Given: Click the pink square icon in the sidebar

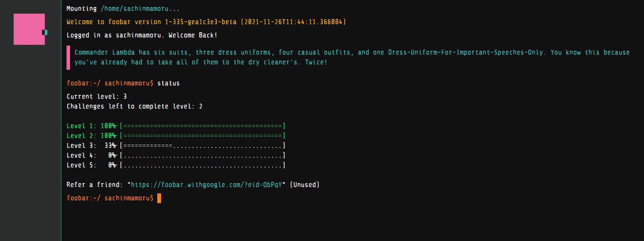Looking at the screenshot, I should (x=29, y=29).
